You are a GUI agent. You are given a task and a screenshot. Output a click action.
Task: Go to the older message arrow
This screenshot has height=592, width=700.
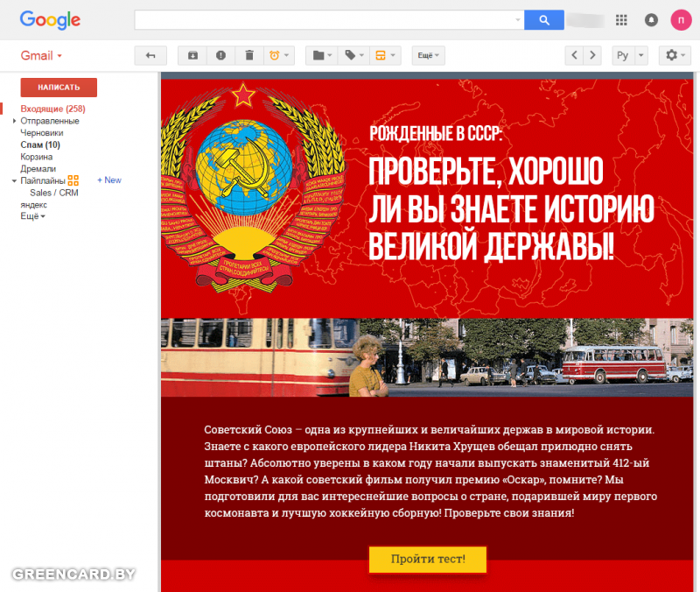pyautogui.click(x=592, y=55)
